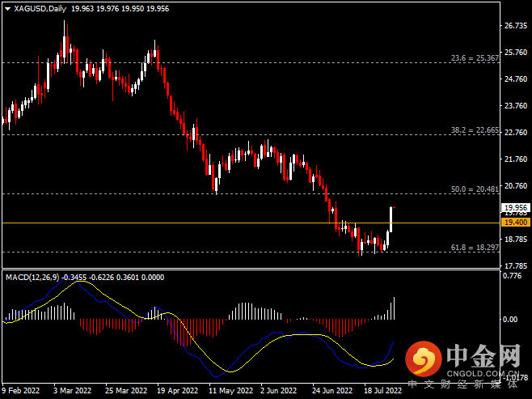Click the 22.760 price axis value
The width and height of the screenshot is (532, 399).
[x=516, y=133]
